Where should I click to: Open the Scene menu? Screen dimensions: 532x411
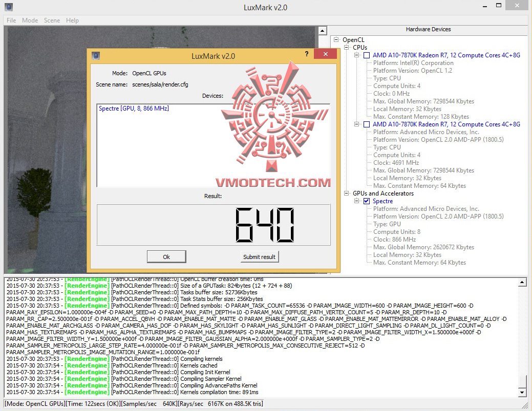(x=52, y=20)
